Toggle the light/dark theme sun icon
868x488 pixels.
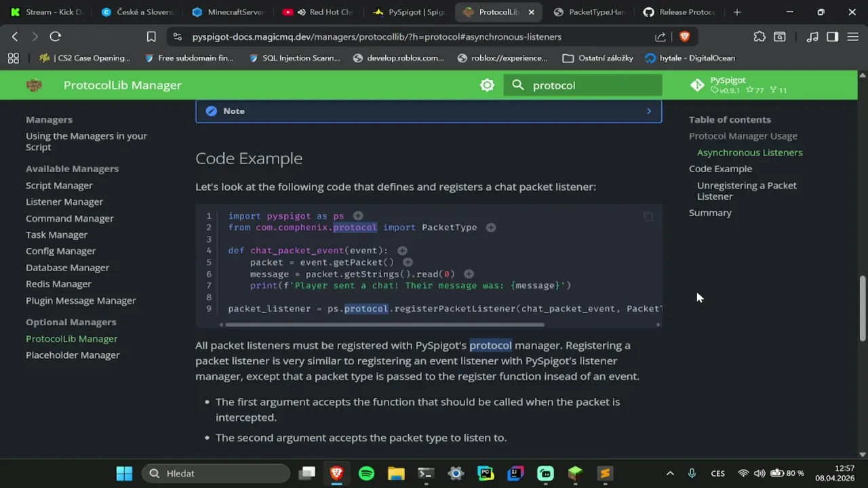[487, 85]
